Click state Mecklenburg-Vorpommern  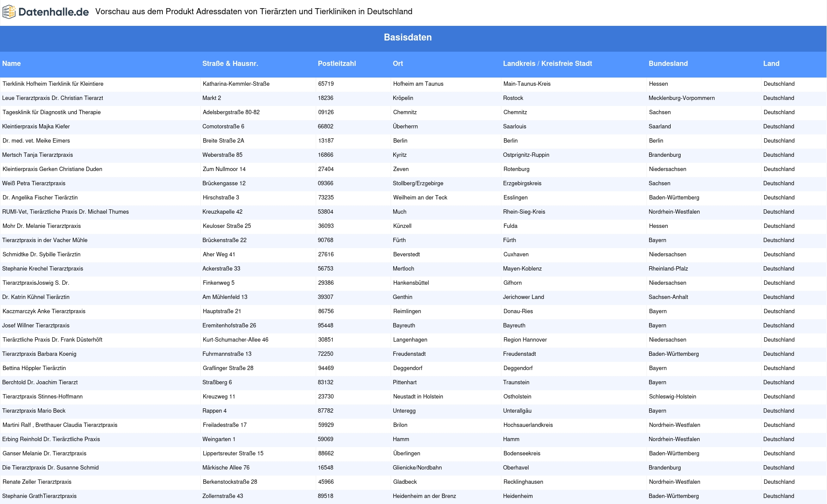point(682,98)
